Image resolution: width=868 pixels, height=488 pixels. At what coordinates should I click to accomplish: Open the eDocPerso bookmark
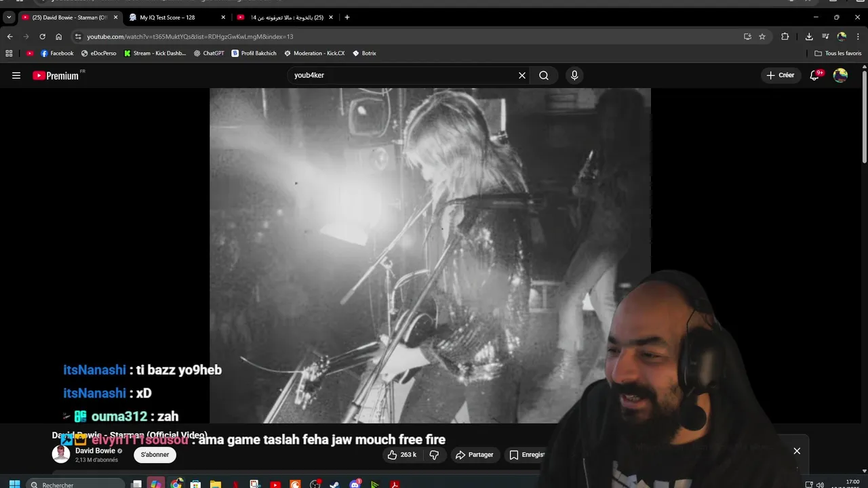click(99, 53)
